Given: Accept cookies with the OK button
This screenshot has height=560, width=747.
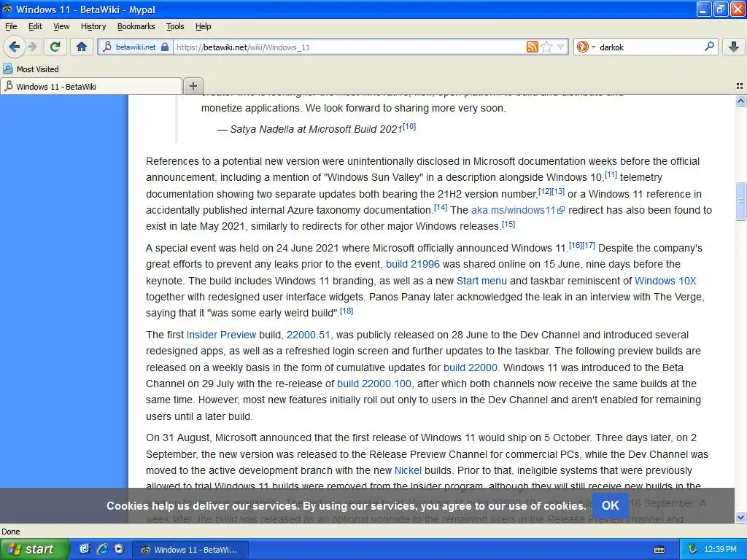Looking at the screenshot, I should (x=611, y=505).
